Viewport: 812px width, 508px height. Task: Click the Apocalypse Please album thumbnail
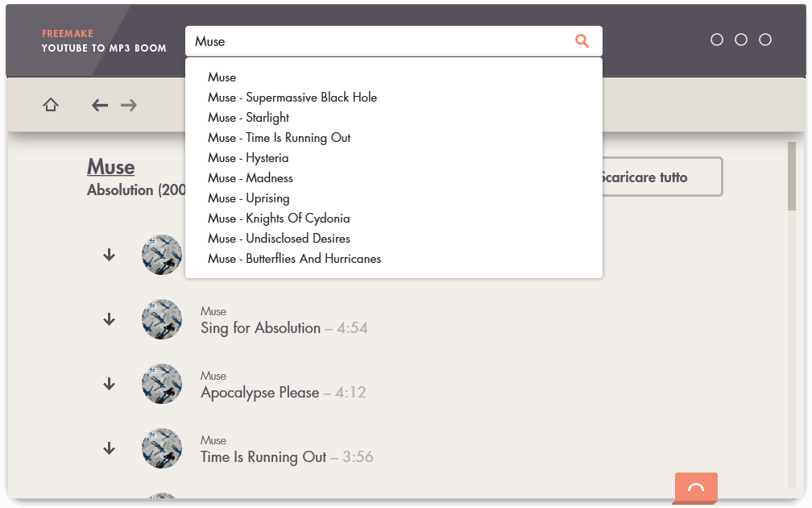(162, 384)
